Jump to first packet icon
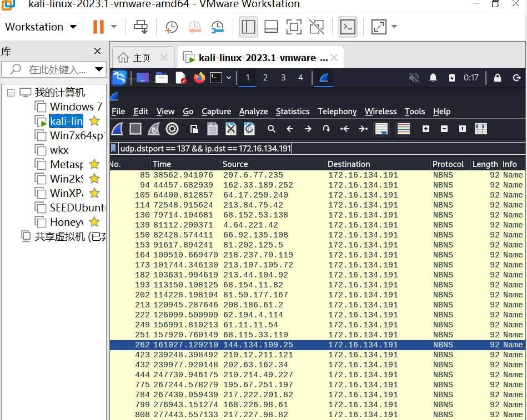This screenshot has width=527, height=420. (x=344, y=129)
